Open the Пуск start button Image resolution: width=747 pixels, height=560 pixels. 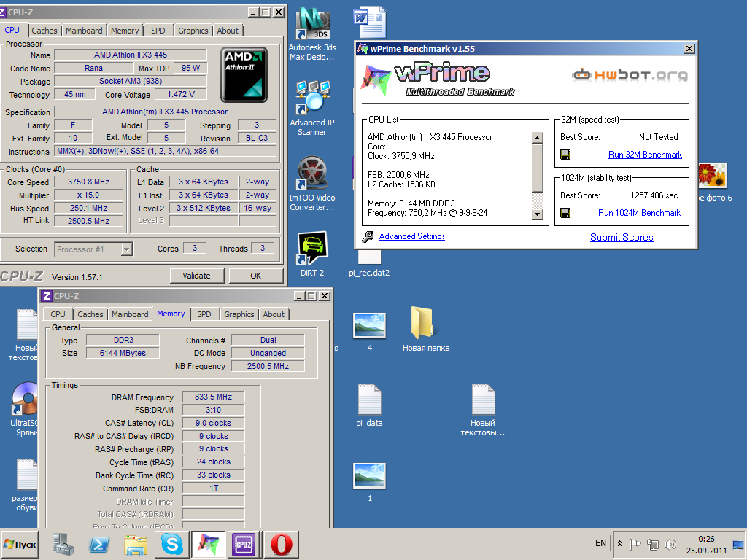(x=20, y=544)
